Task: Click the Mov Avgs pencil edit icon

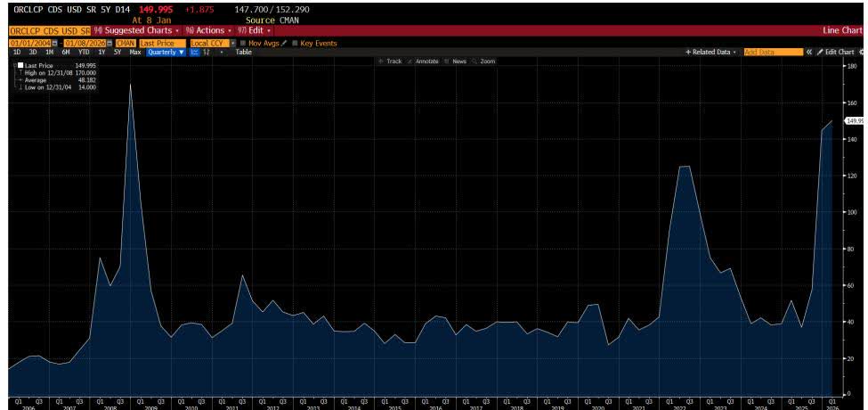Action: 283,43
